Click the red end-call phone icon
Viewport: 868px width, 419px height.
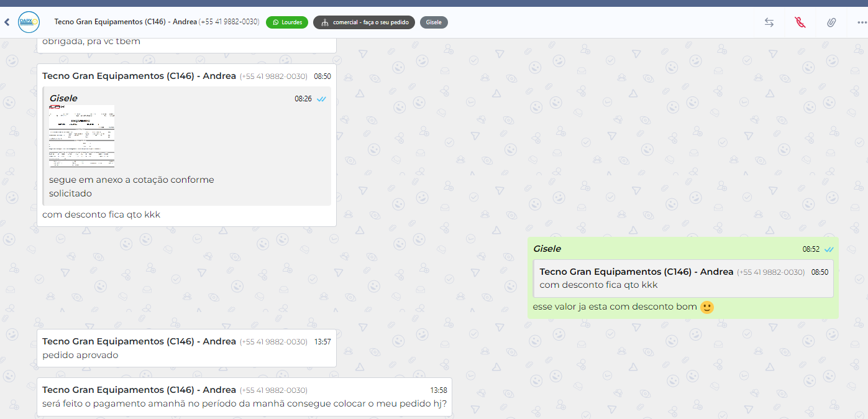800,22
